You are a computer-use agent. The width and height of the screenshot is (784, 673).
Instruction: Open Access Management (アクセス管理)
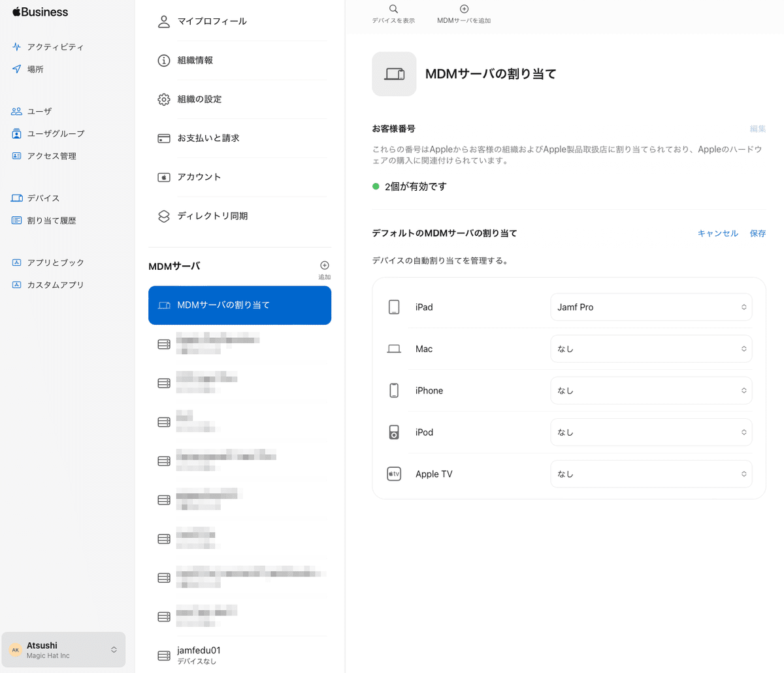(44, 156)
